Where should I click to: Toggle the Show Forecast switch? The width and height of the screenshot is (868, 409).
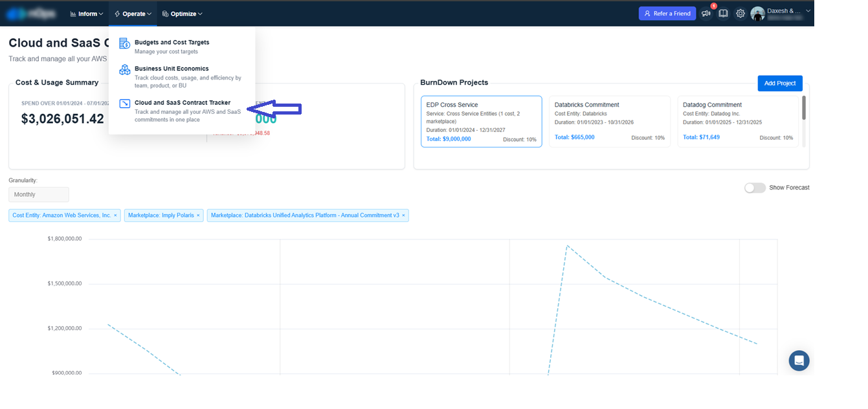tap(755, 188)
